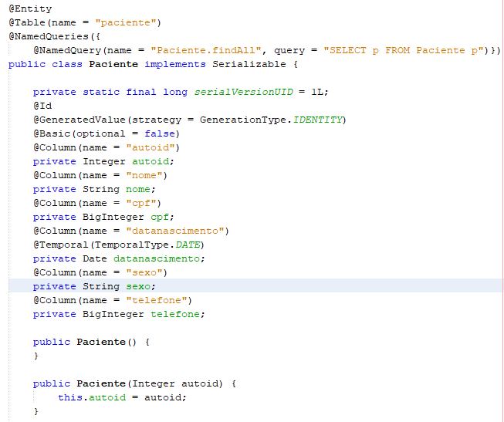Click the @Id annotation

[x=42, y=106]
